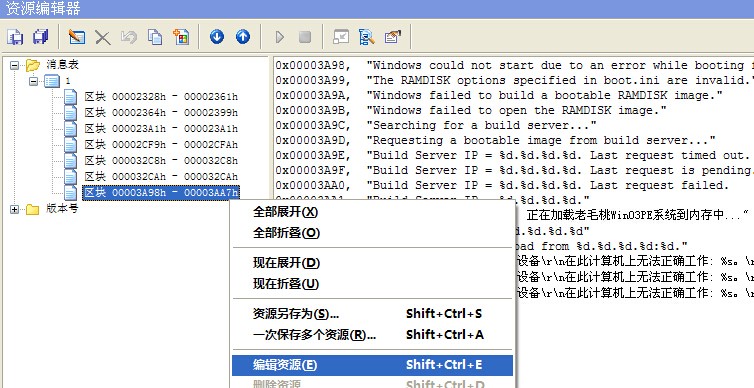Select block 000032CAh - 000032CAh

tap(161, 176)
